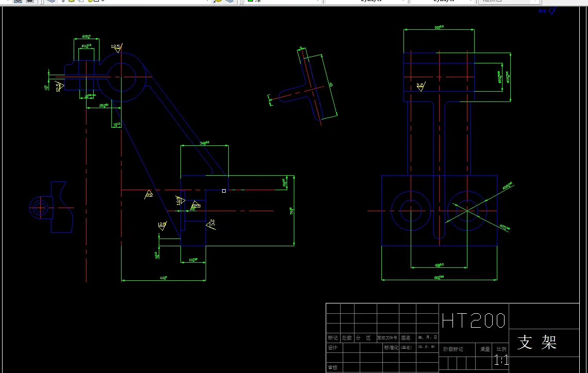Image resolution: width=588 pixels, height=373 pixels.
Task: Click the 重量 label
Action: point(485,349)
